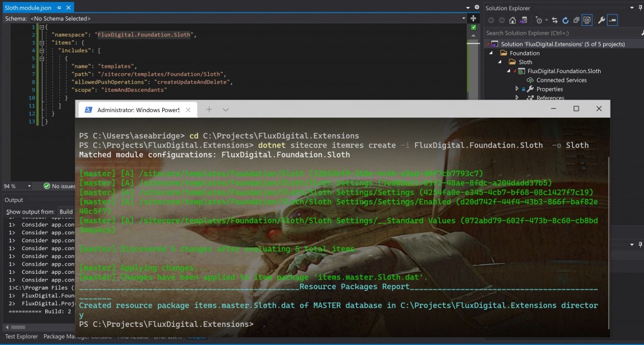The image size is (644, 345).
Task: Open Schema selection dropdown
Action: point(464,18)
